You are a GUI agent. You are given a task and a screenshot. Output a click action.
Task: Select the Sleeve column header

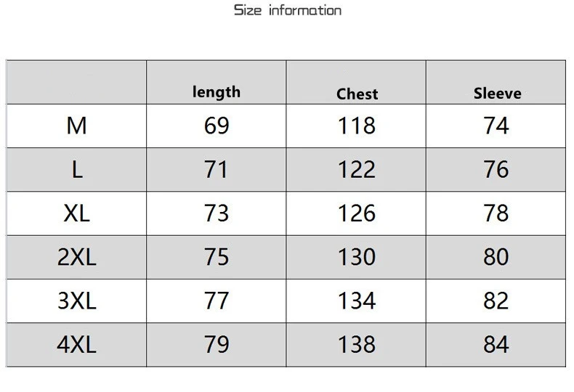[497, 93]
